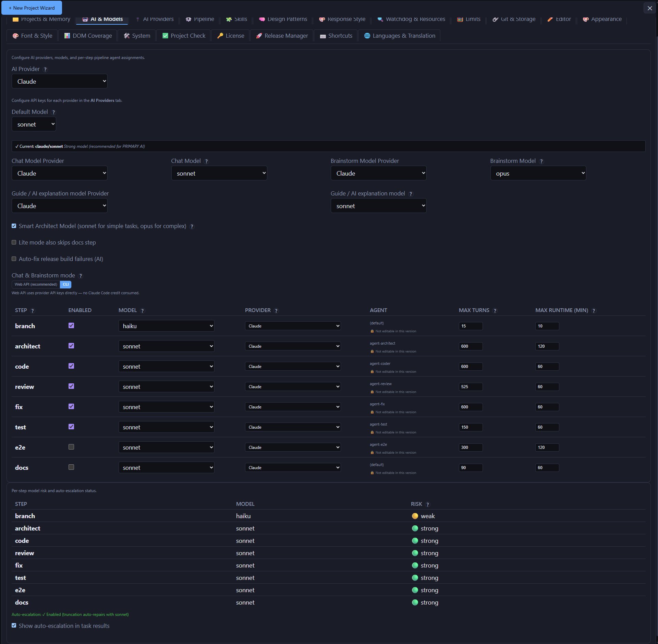The width and height of the screenshot is (658, 644).
Task: Click the architect Max Turns field
Action: click(x=471, y=346)
